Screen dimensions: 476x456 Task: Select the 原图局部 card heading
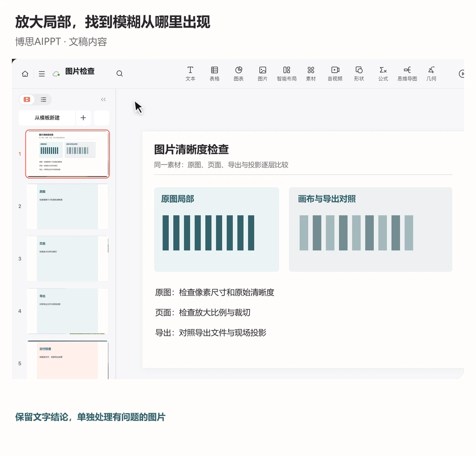pos(177,199)
